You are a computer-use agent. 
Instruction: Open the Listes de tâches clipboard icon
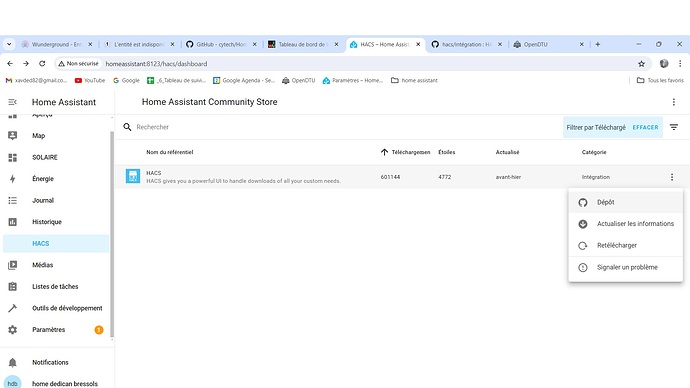point(12,286)
